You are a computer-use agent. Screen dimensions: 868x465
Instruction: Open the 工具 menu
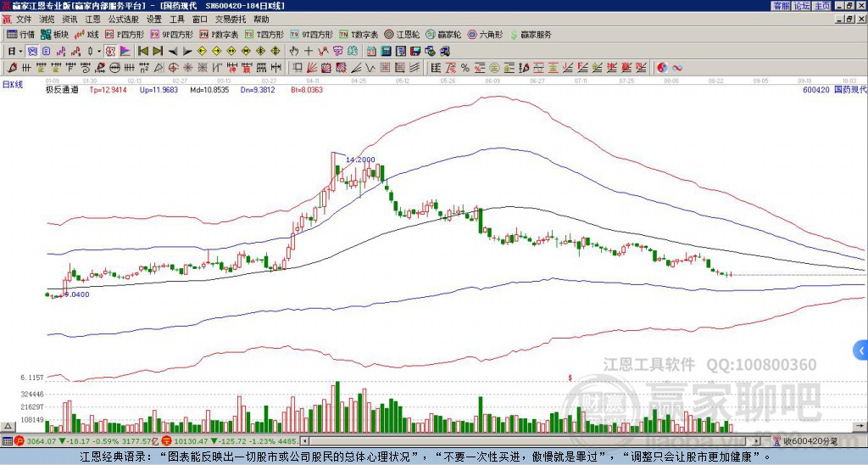(x=176, y=20)
